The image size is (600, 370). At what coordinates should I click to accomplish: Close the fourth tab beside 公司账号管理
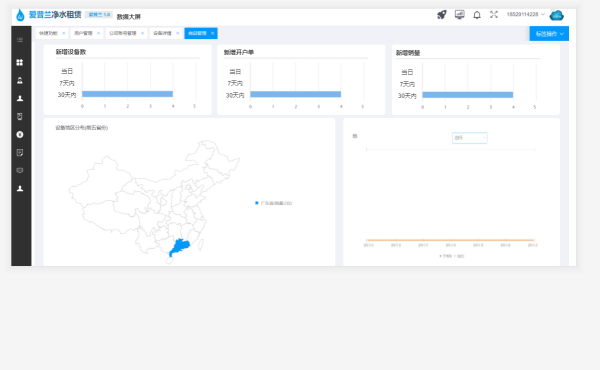pyautogui.click(x=178, y=33)
